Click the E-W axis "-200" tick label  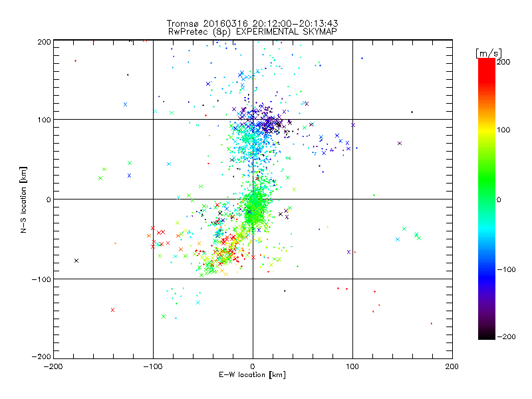53,366
